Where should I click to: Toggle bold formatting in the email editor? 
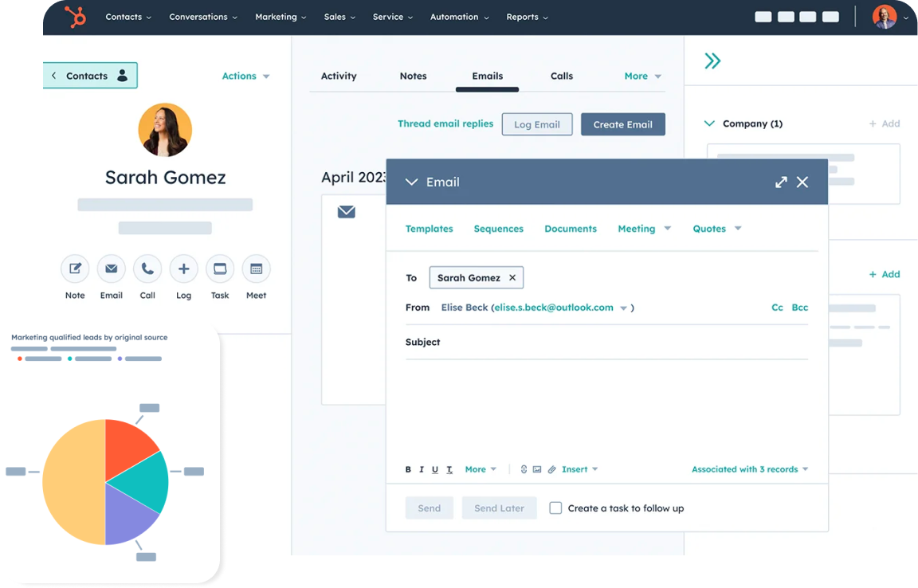tap(407, 469)
